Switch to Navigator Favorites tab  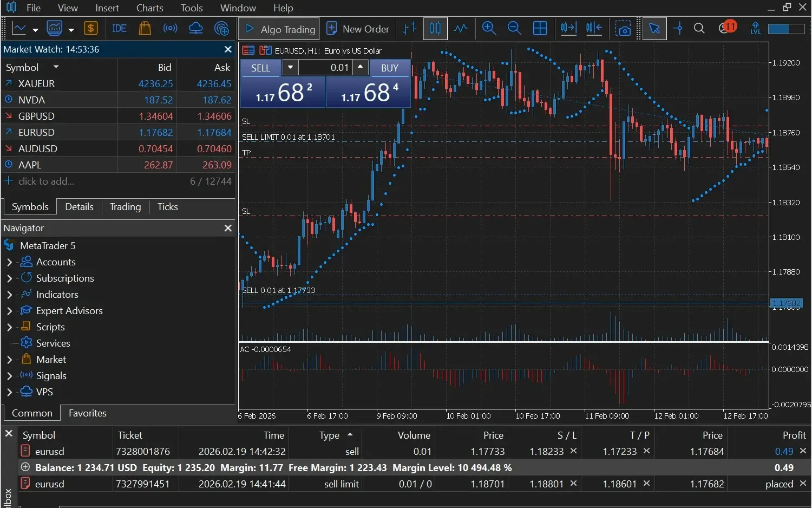[x=88, y=413]
